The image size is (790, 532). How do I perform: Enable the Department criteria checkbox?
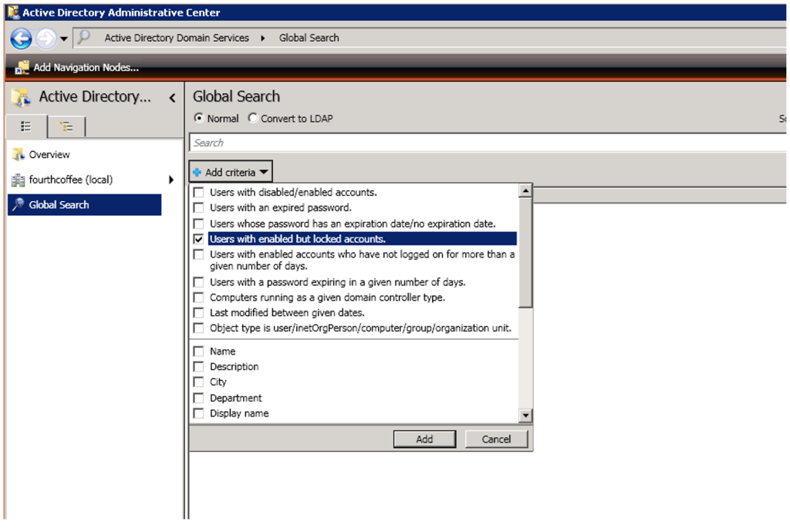coord(199,398)
